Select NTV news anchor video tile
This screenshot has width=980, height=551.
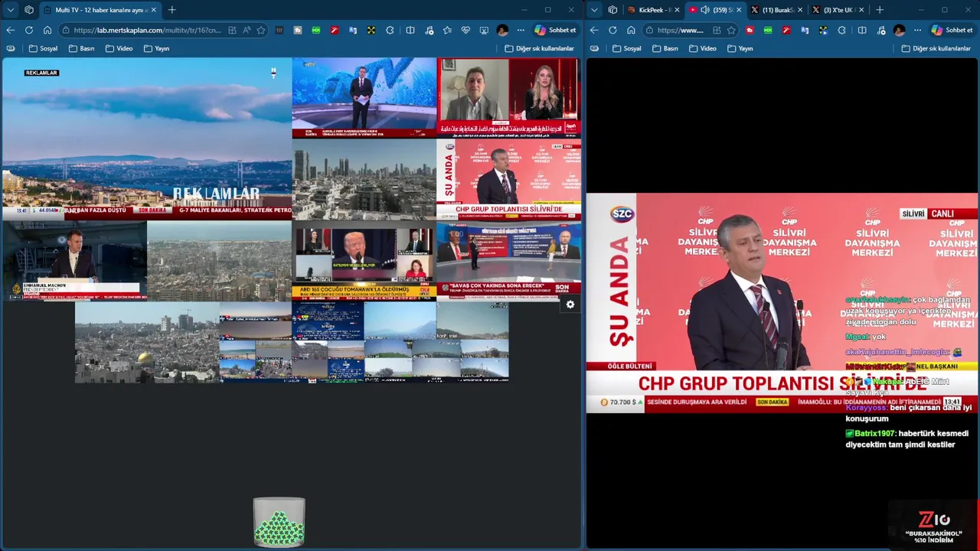(364, 97)
